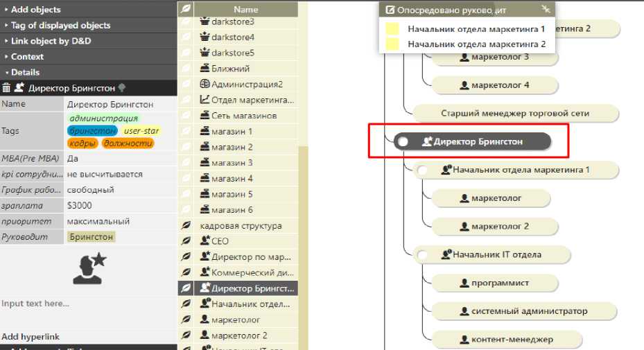Click the person icon on Начальник IT отдела node
The height and width of the screenshot is (350, 644).
click(x=446, y=254)
